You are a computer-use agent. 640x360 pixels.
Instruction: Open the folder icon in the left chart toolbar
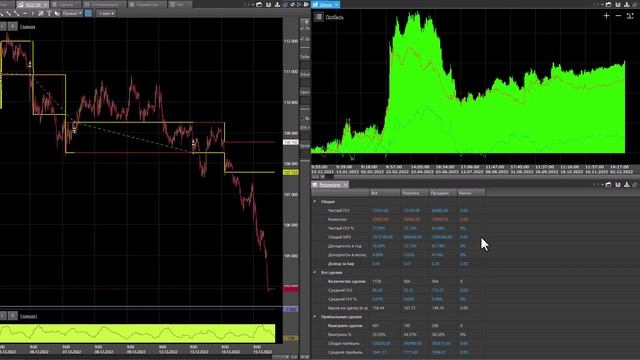click(x=259, y=4)
